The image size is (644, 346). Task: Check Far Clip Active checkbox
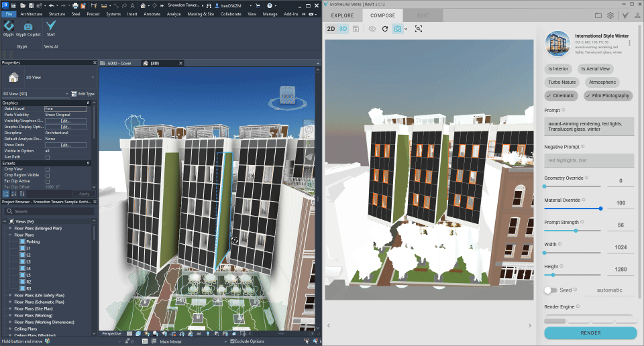point(48,181)
